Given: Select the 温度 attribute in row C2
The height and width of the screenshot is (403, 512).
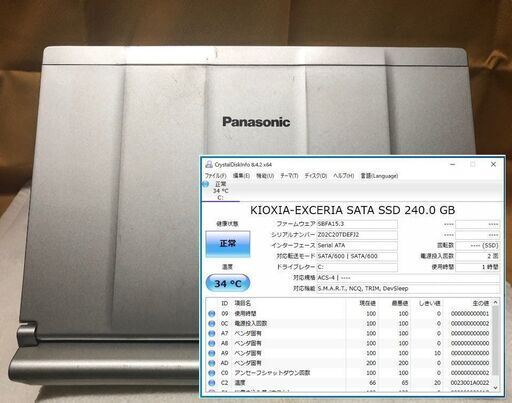Looking at the screenshot, I should (x=240, y=383).
